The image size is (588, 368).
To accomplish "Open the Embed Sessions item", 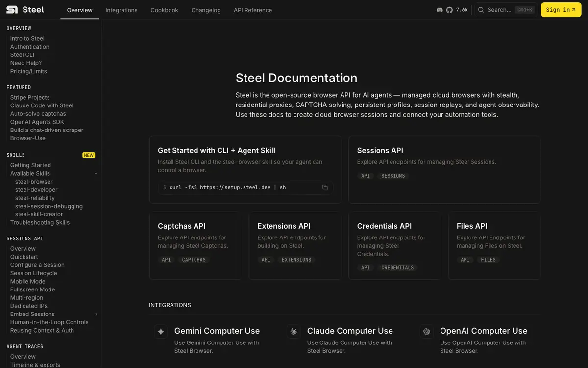I will [32, 314].
